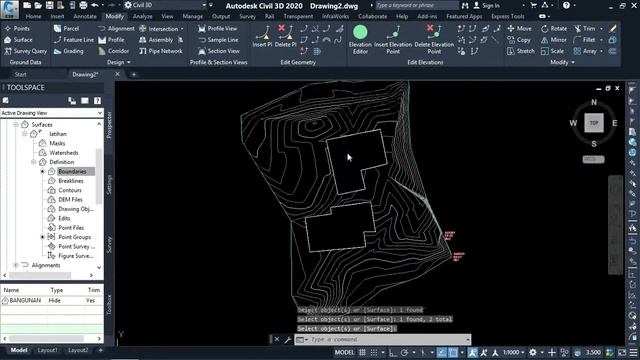Open the Elevation Editor tool
This screenshot has height=360, width=640.
pos(360,39)
